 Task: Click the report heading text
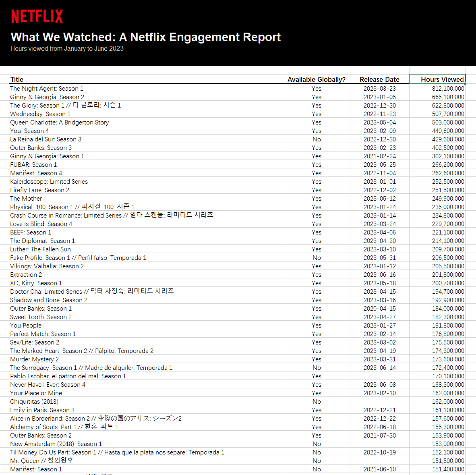click(x=145, y=37)
